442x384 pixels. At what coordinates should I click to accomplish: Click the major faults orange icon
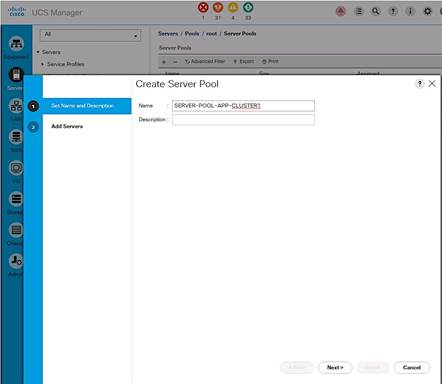[x=218, y=7]
